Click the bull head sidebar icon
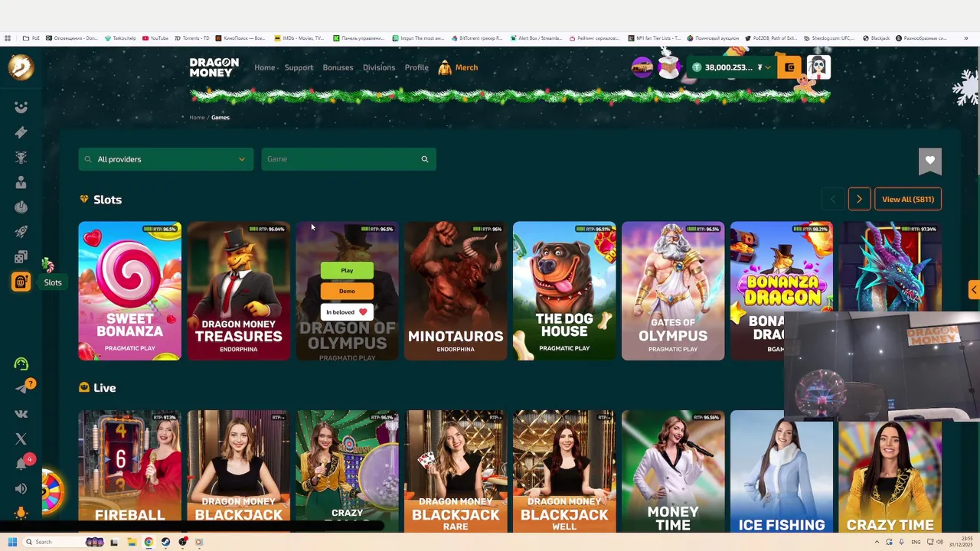Image resolution: width=980 pixels, height=551 pixels. click(21, 157)
